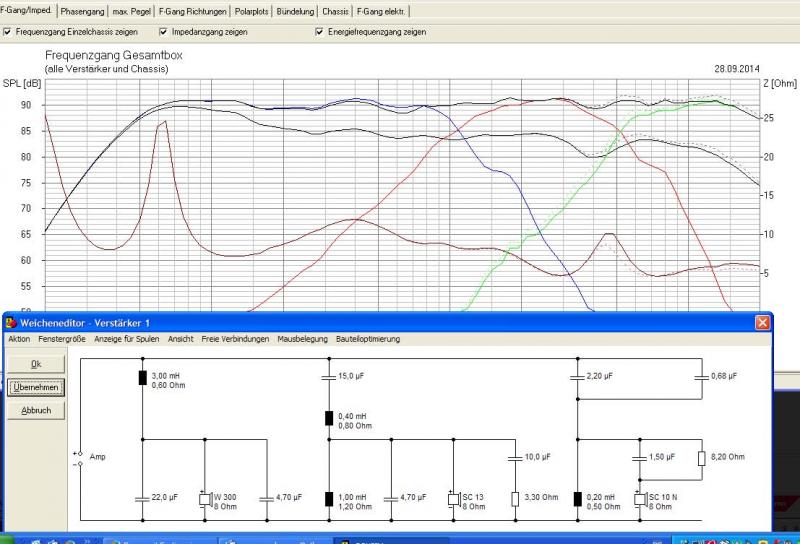The height and width of the screenshot is (544, 800).
Task: Click the W 300 woofer driver symbol
Action: pos(205,498)
